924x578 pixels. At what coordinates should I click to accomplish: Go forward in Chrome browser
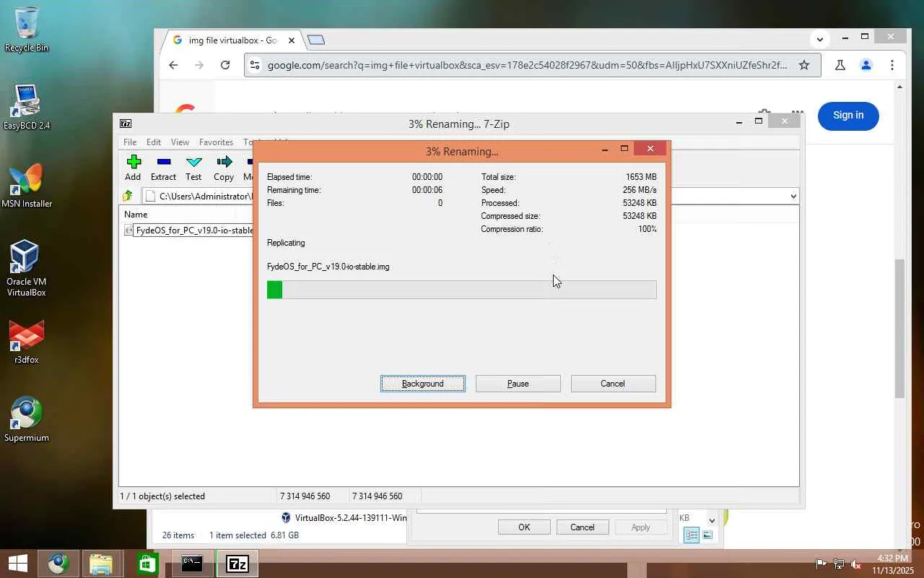[199, 65]
